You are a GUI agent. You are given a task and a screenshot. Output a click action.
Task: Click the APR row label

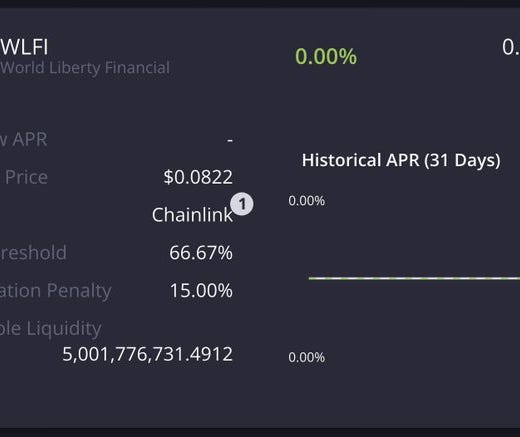coord(24,139)
